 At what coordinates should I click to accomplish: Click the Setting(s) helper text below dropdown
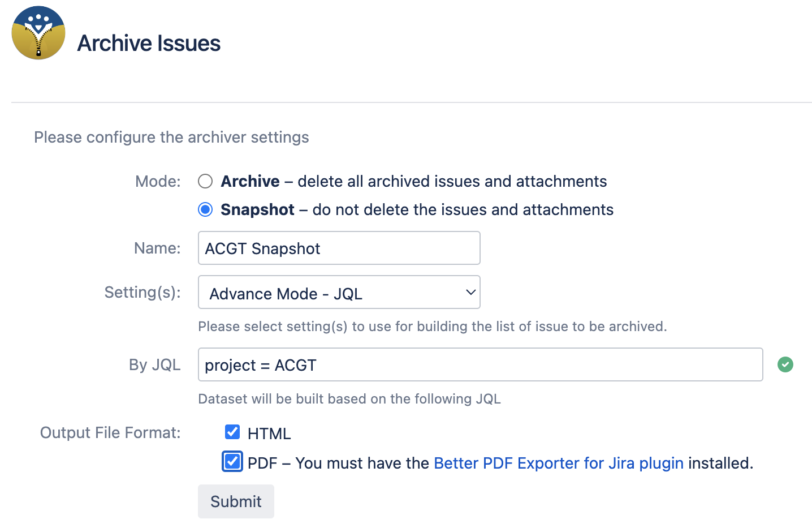click(432, 327)
